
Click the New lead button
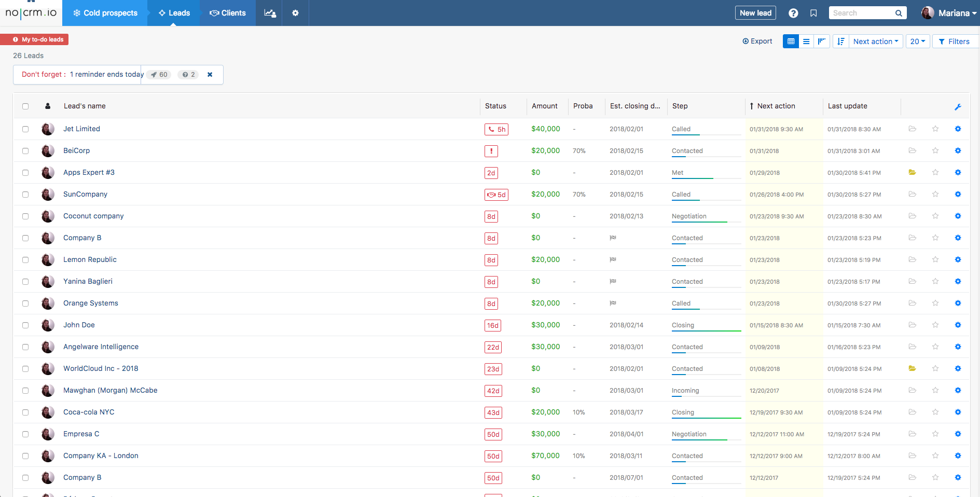coord(755,13)
